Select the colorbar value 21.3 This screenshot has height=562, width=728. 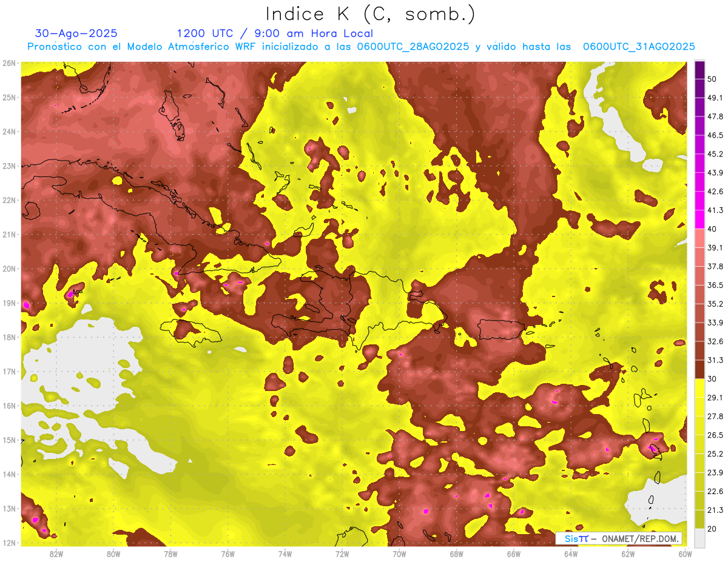(x=715, y=510)
